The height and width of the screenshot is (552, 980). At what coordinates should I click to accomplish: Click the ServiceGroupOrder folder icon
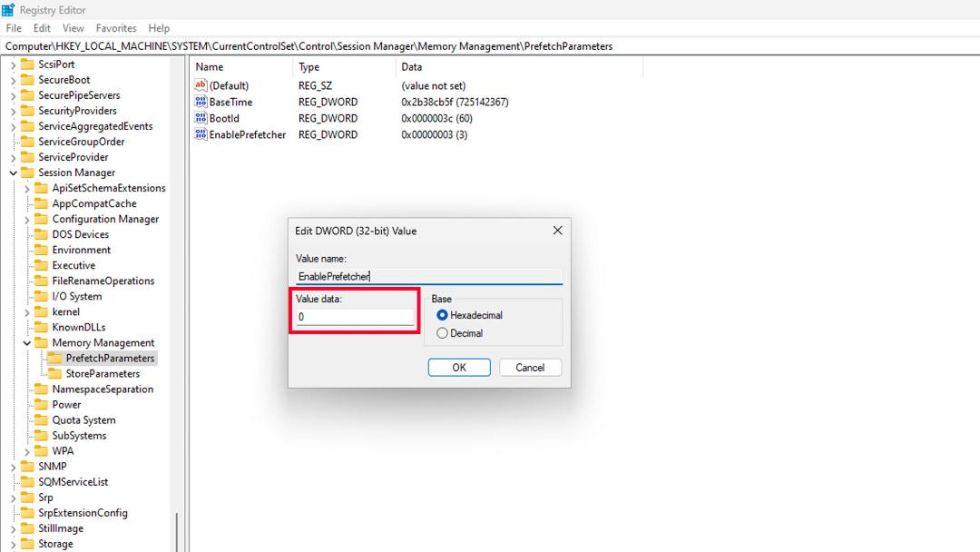click(x=27, y=142)
